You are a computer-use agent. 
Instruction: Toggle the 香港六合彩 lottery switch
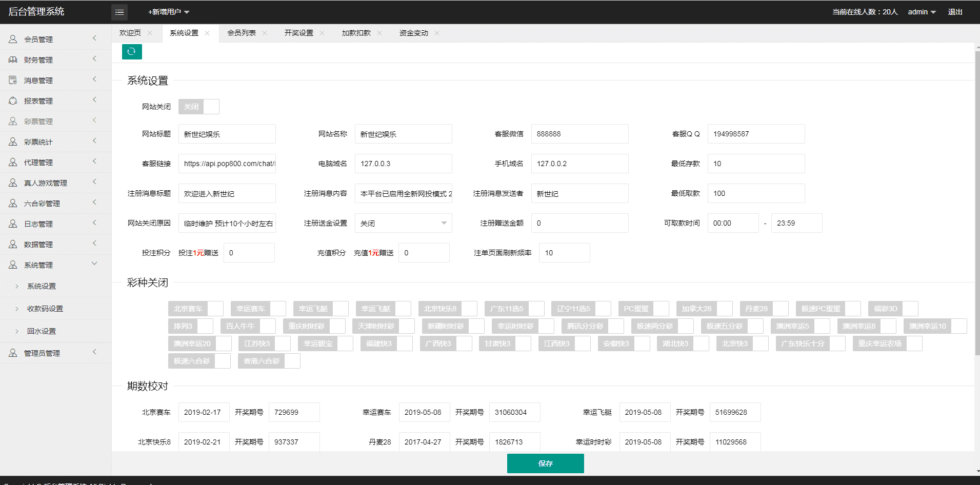pyautogui.click(x=269, y=361)
